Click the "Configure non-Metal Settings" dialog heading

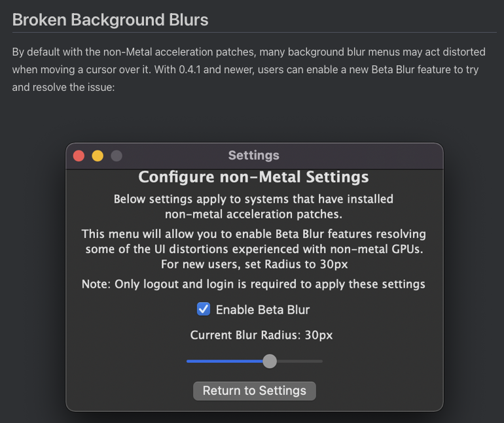pos(254,177)
